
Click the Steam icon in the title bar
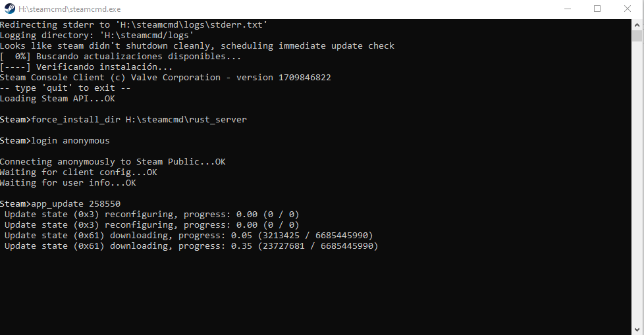(9, 9)
